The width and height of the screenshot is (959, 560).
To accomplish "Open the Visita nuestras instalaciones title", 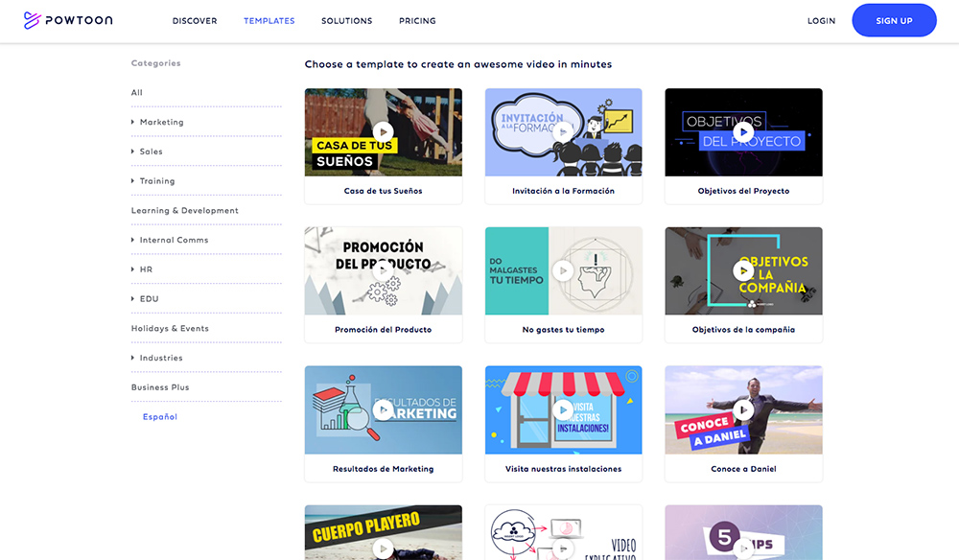I will tap(563, 469).
